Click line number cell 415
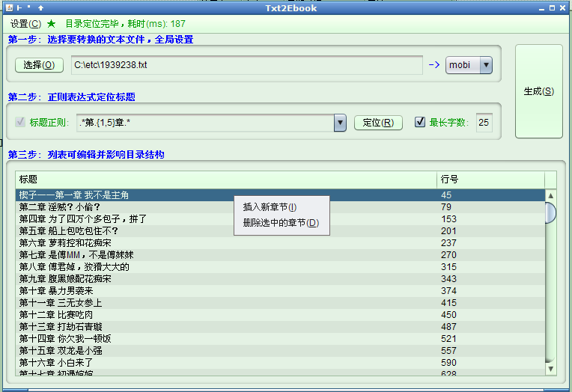The image size is (572, 392). tap(490, 303)
